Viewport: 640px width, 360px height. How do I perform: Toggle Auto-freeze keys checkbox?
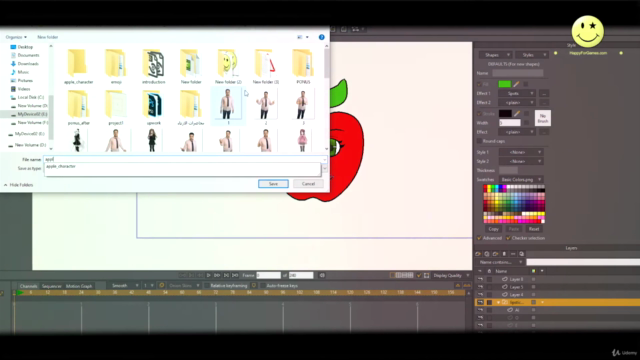point(263,286)
